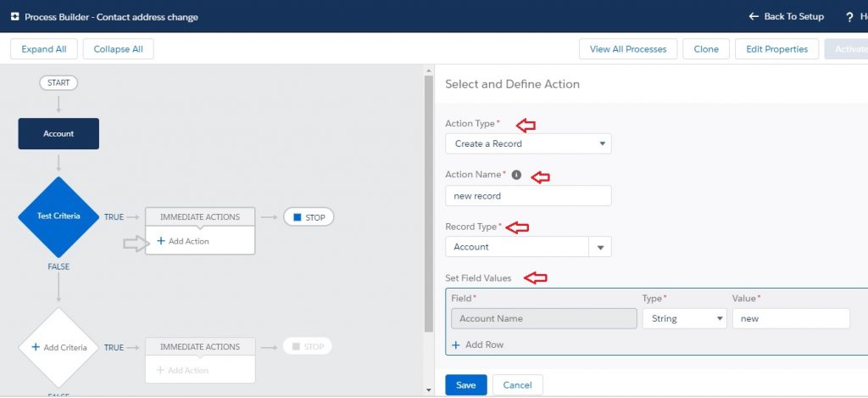Click the Process Builder logo icon
The height and width of the screenshot is (398, 868).
(14, 17)
